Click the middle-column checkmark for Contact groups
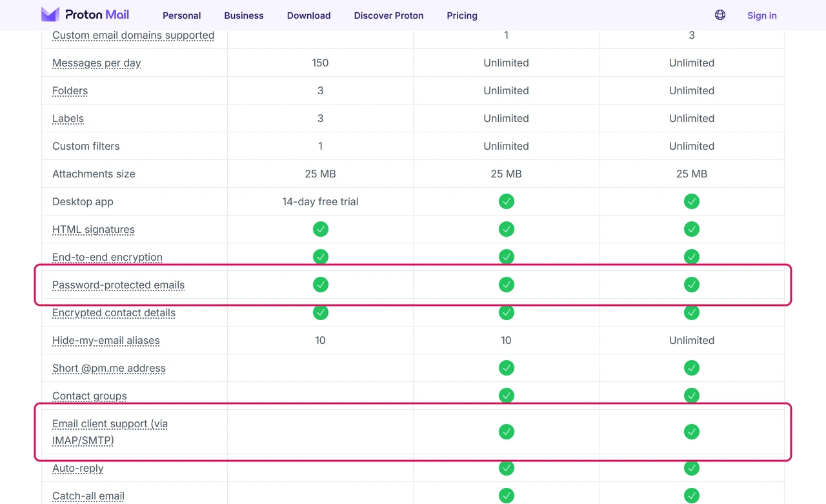This screenshot has height=504, width=826. pos(507,396)
